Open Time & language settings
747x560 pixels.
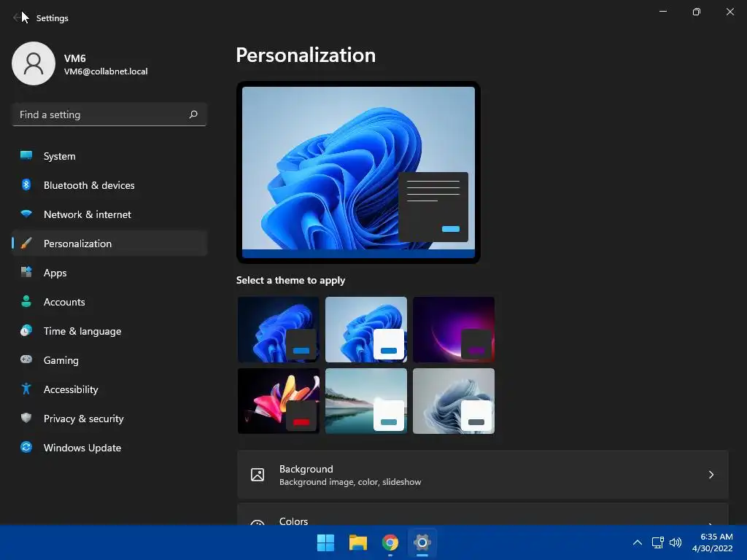pyautogui.click(x=109, y=331)
